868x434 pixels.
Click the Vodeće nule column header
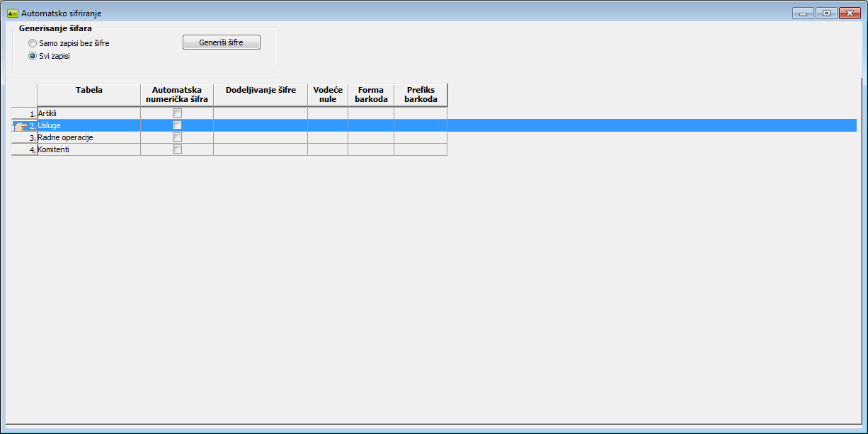pyautogui.click(x=328, y=95)
